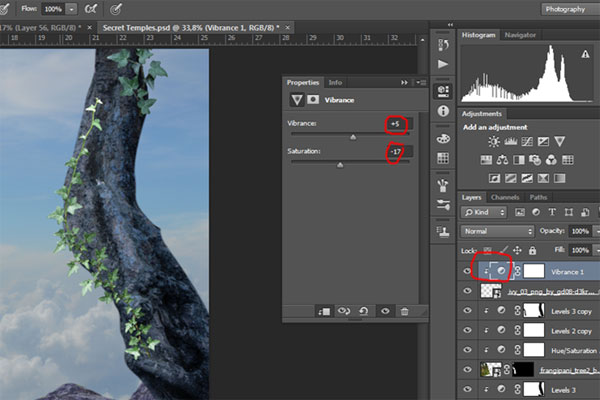Click the Brightness/Contrast adjustment icon
The image size is (600, 400).
pos(493,143)
